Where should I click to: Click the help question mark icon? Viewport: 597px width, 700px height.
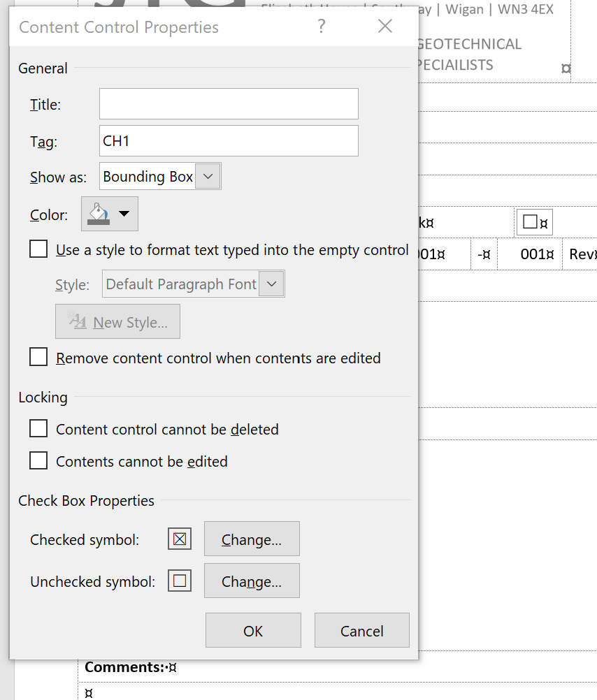pos(321,27)
